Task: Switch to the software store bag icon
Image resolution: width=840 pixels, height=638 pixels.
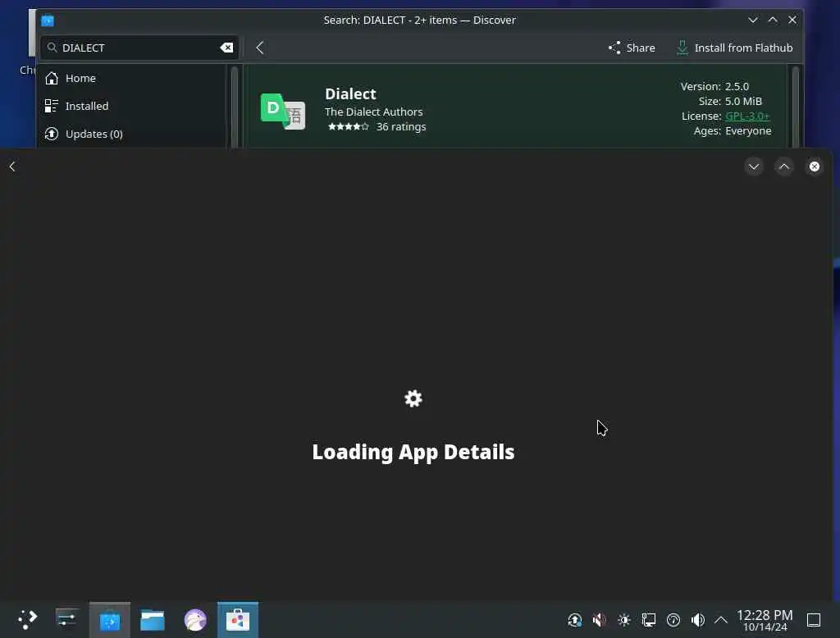Action: (238, 620)
